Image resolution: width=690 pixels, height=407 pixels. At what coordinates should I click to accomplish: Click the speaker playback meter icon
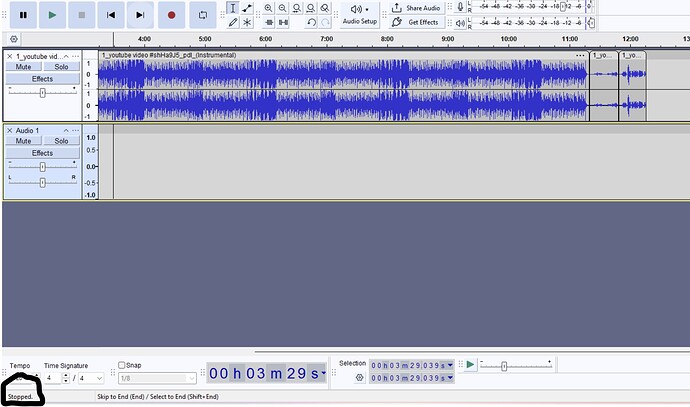point(460,23)
